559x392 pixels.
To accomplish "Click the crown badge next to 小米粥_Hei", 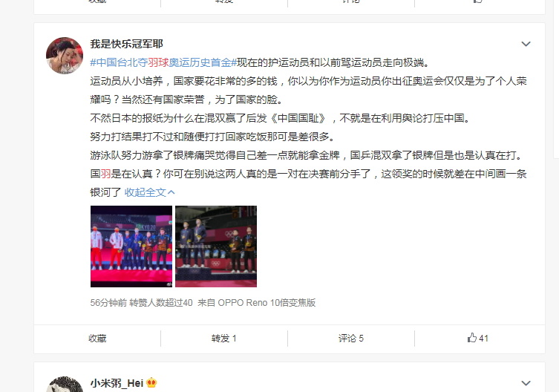I will coord(151,383).
